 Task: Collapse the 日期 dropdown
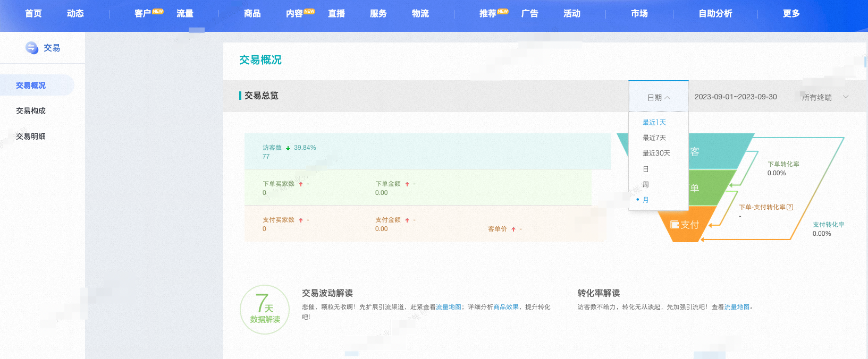coord(659,97)
